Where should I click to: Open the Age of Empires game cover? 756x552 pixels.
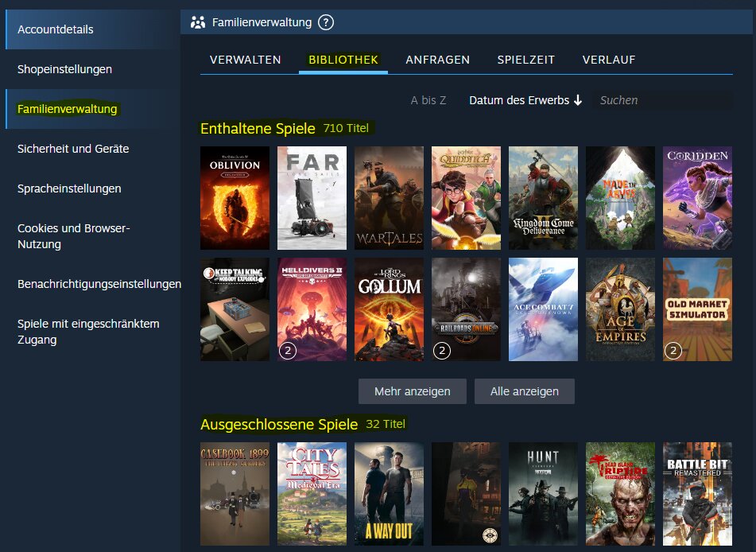[x=620, y=309]
